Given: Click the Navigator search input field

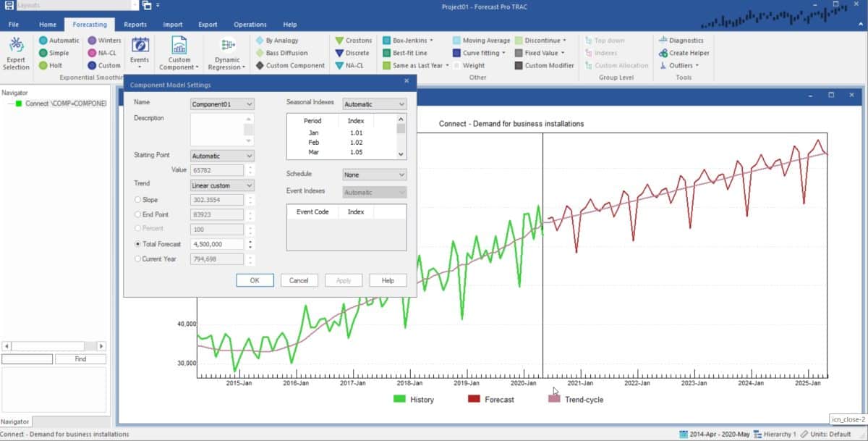Looking at the screenshot, I should [x=27, y=358].
